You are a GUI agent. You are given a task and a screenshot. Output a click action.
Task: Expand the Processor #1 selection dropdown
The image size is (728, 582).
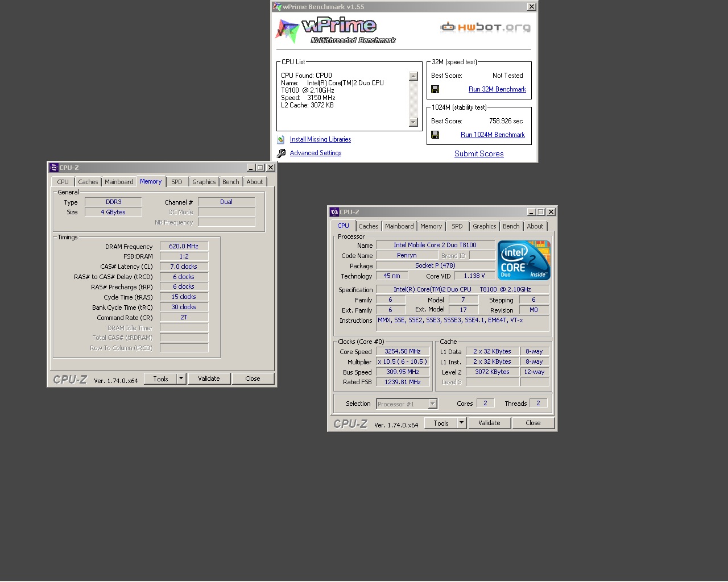432,404
